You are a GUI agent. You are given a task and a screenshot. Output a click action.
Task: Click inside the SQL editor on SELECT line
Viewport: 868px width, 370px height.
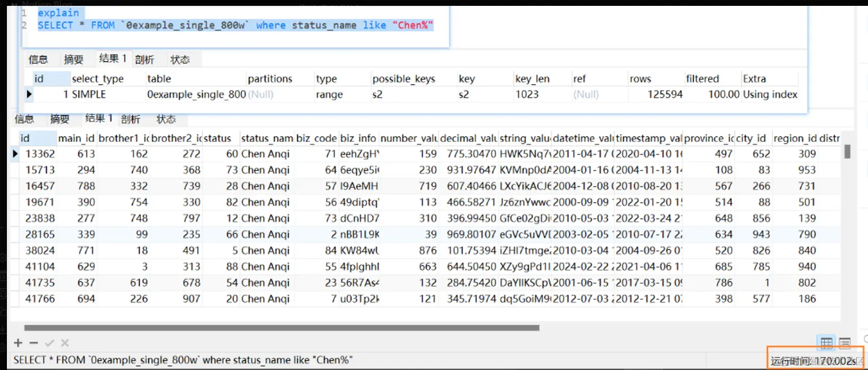coord(235,25)
